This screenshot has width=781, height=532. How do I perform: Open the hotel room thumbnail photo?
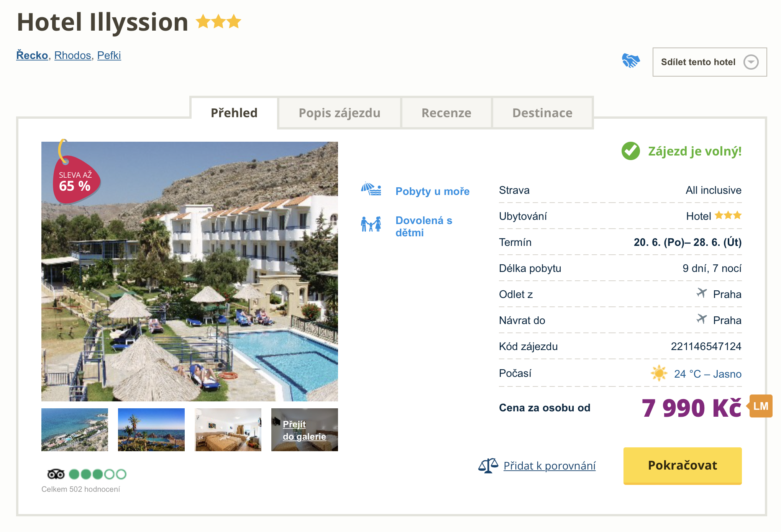pos(228,430)
